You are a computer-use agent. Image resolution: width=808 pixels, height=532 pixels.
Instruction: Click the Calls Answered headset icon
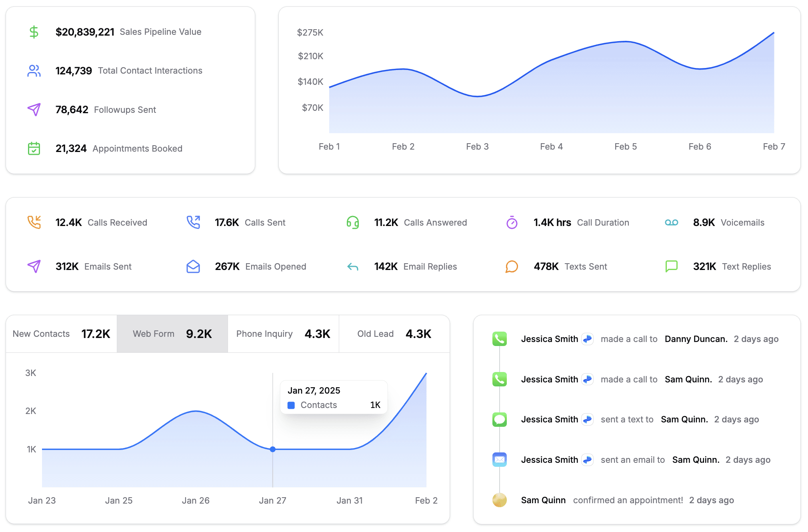353,222
